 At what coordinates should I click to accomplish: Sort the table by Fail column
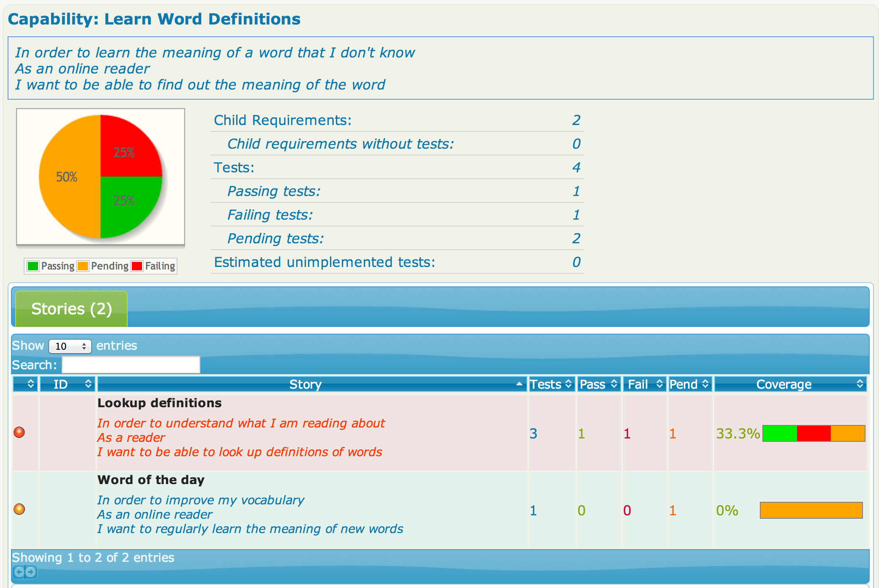(x=645, y=384)
